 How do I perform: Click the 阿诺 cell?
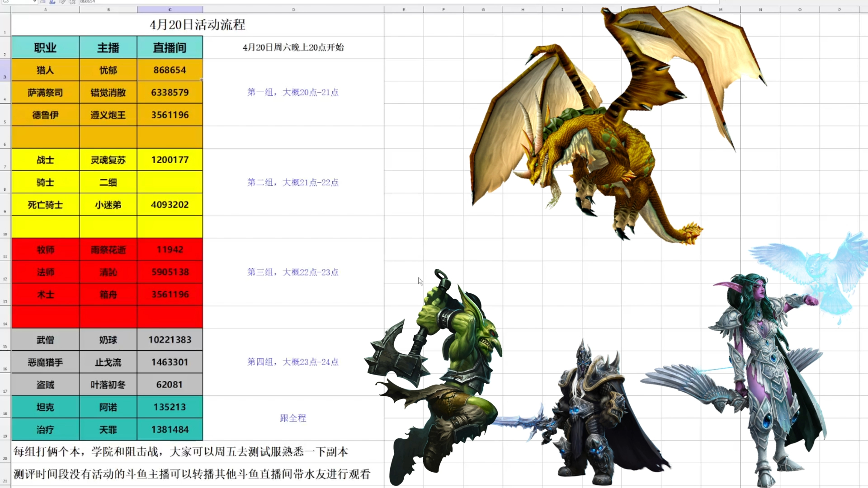point(108,407)
